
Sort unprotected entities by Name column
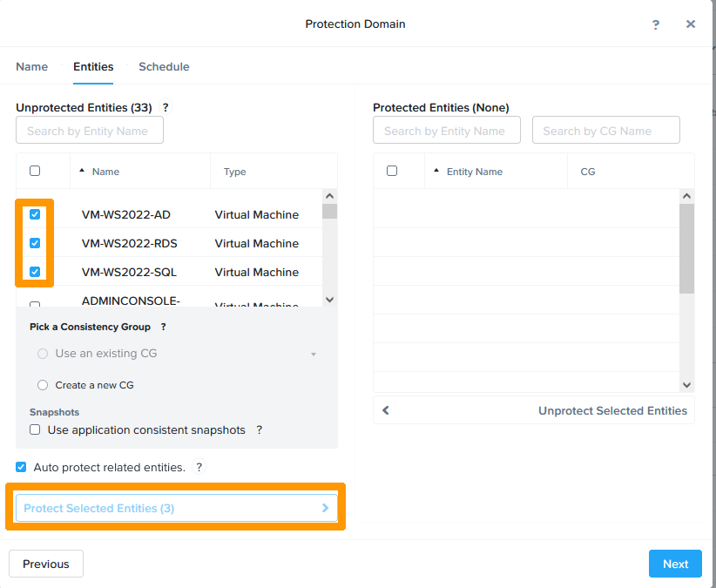pyautogui.click(x=105, y=172)
